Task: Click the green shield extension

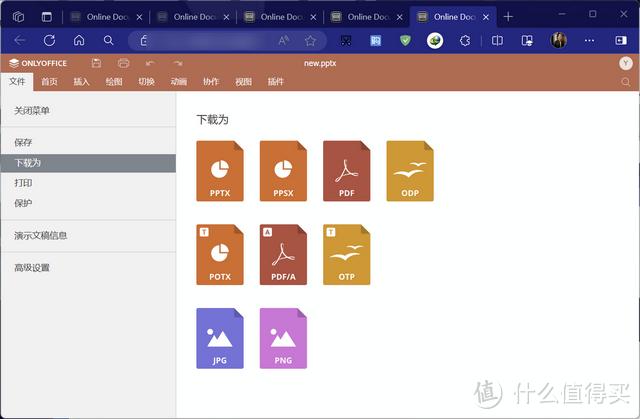Action: (405, 40)
